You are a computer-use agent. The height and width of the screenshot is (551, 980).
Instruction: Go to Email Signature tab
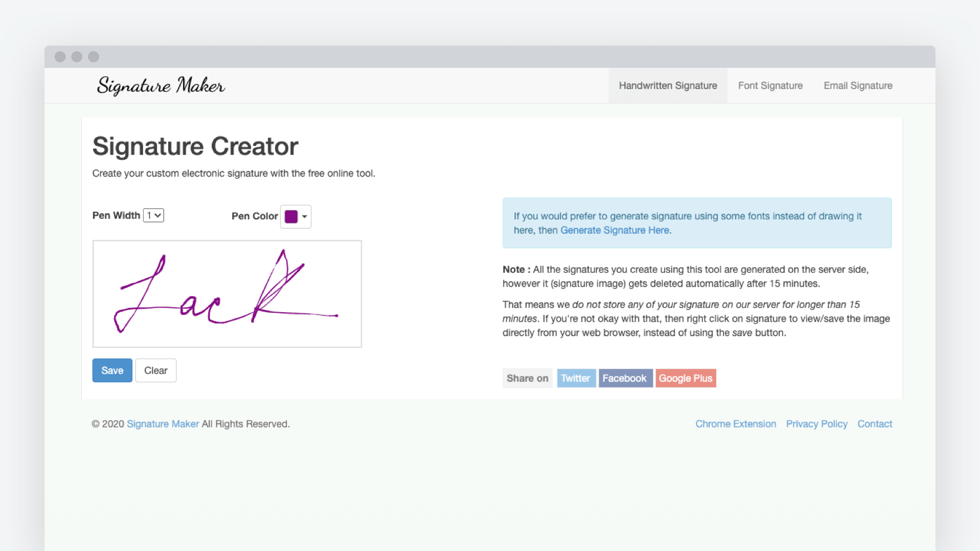857,86
